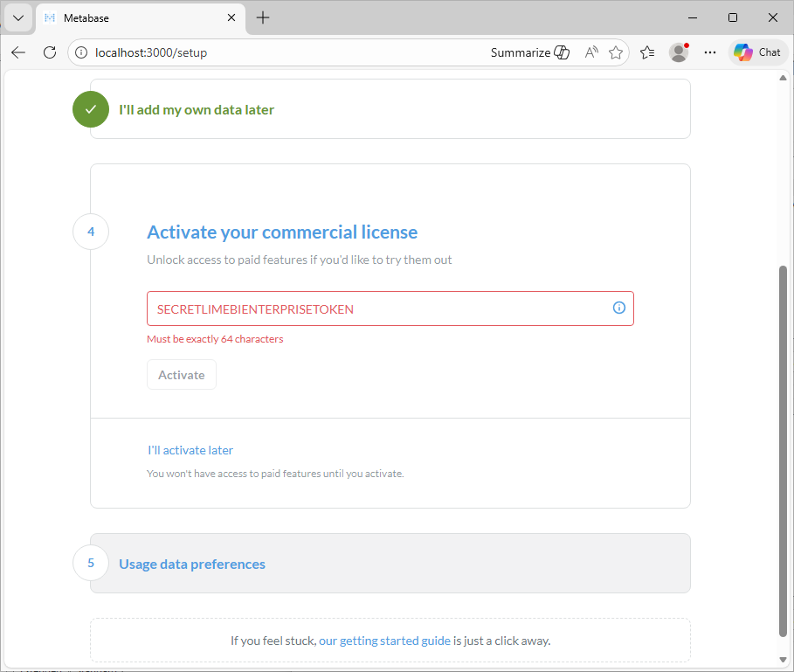Expand the Usage data preferences step
Viewport: 794px width, 672px height.
pyautogui.click(x=192, y=564)
